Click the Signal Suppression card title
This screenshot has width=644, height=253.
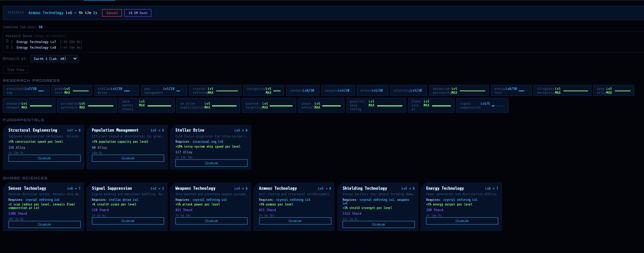tap(112, 189)
